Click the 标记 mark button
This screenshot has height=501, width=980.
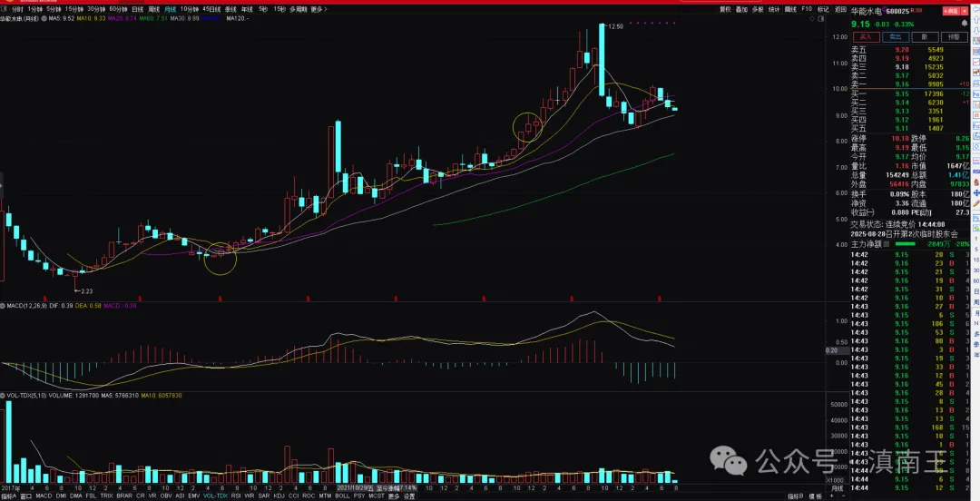click(823, 9)
